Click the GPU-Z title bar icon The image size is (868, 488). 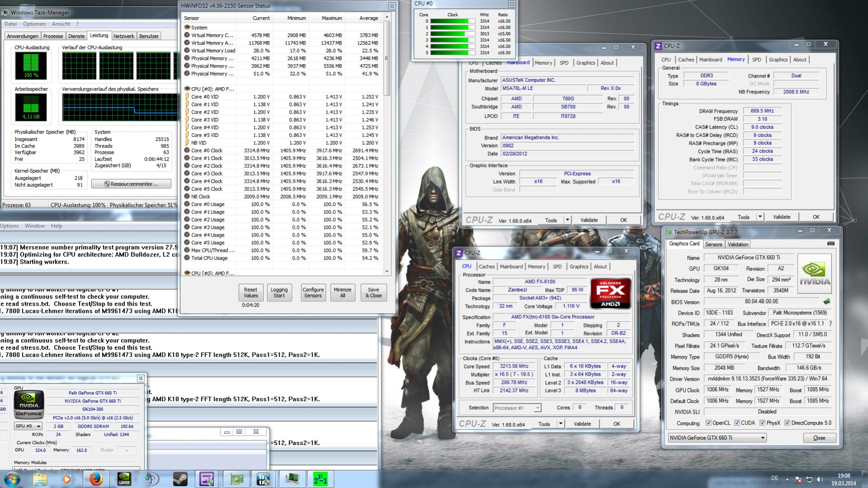tap(669, 232)
